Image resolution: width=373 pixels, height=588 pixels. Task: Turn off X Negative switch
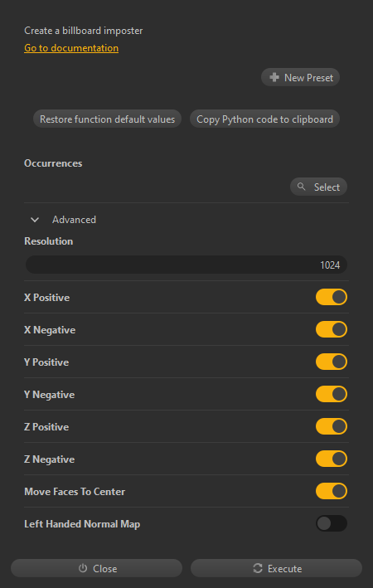pos(332,329)
